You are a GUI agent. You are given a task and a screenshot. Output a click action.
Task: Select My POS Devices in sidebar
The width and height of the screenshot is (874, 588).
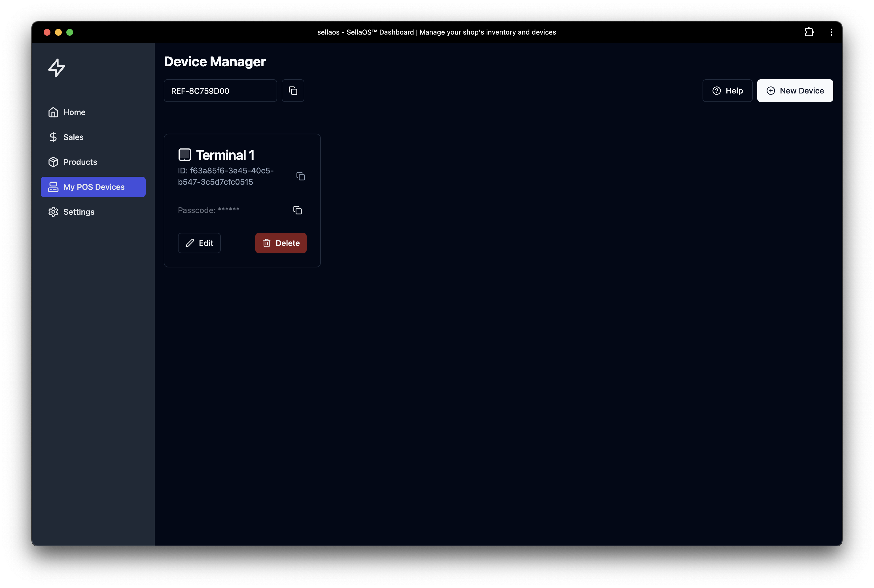point(93,187)
